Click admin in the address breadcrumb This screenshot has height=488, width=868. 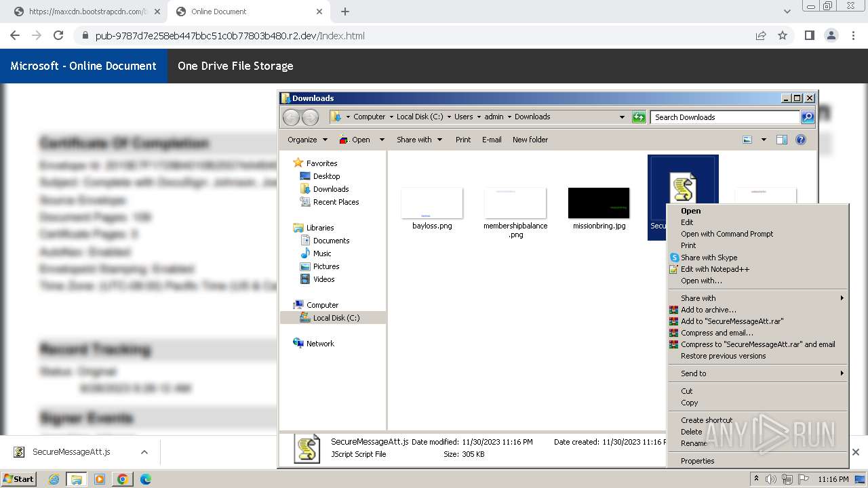point(494,117)
